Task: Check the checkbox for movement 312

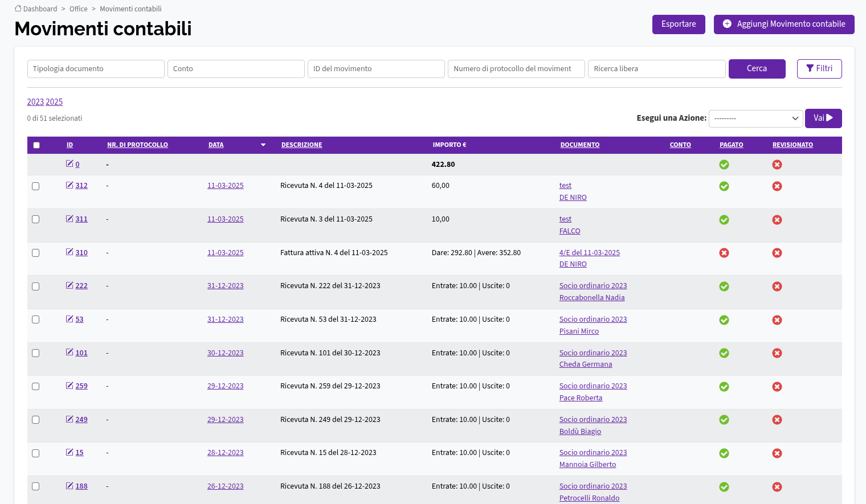Action: tap(36, 186)
